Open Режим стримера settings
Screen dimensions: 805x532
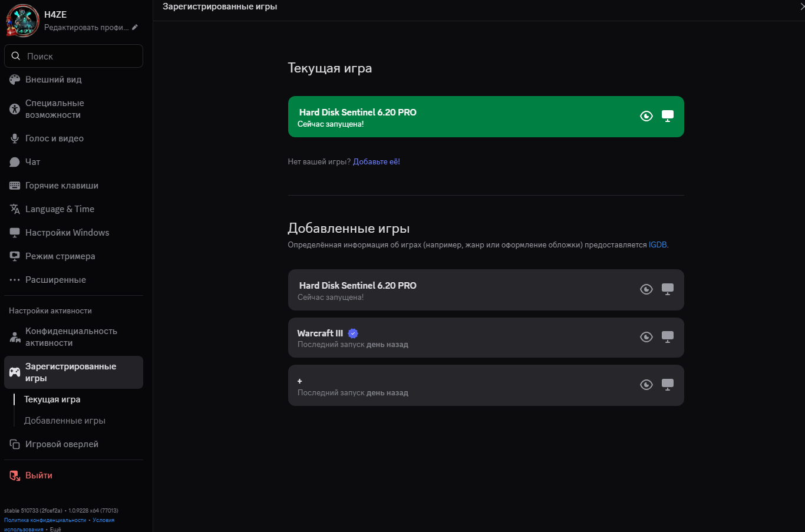point(60,256)
